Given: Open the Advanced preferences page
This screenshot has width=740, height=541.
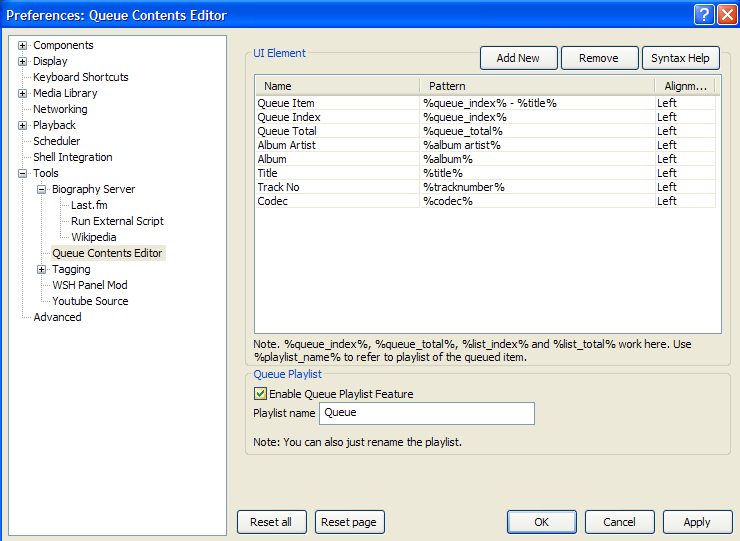Looking at the screenshot, I should 57,317.
